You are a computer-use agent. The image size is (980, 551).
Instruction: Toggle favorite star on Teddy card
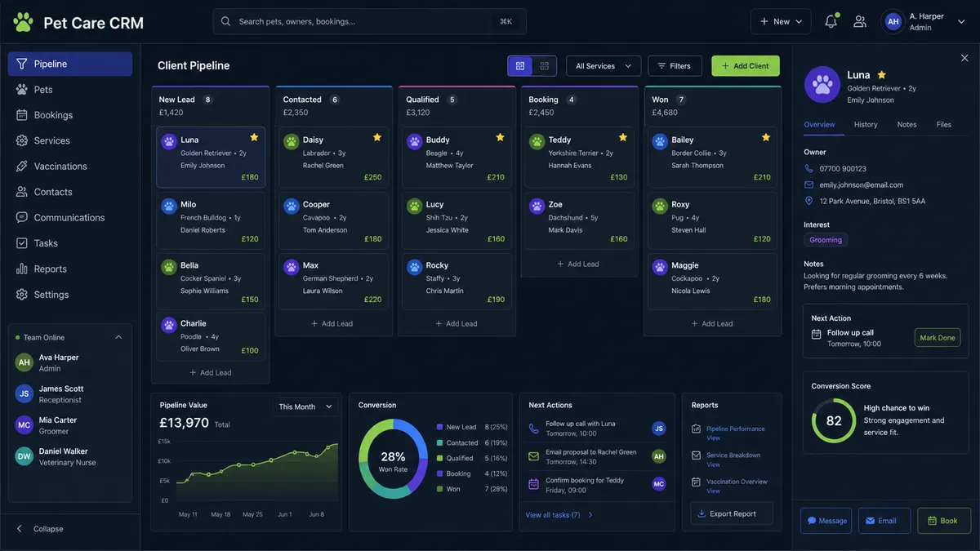tap(623, 137)
